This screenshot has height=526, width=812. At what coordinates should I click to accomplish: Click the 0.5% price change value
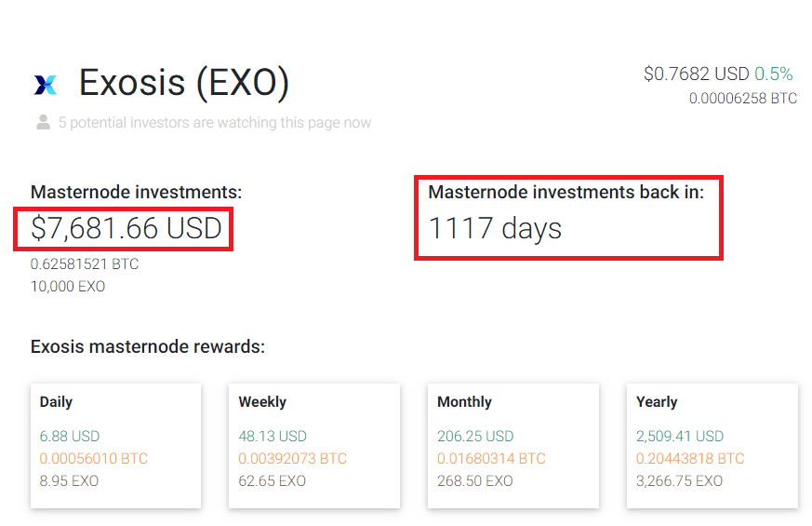pyautogui.click(x=774, y=74)
